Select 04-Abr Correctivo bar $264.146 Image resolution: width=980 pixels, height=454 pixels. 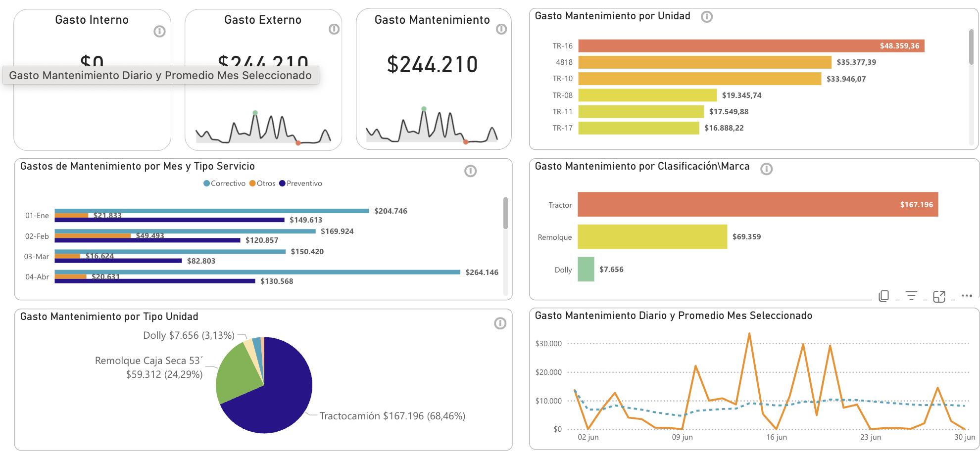257,272
